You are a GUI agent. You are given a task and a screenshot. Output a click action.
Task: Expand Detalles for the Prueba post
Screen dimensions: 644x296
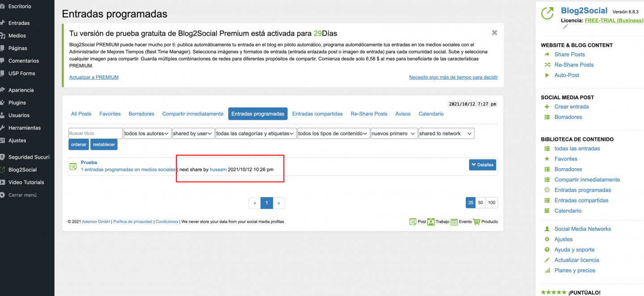pyautogui.click(x=483, y=165)
